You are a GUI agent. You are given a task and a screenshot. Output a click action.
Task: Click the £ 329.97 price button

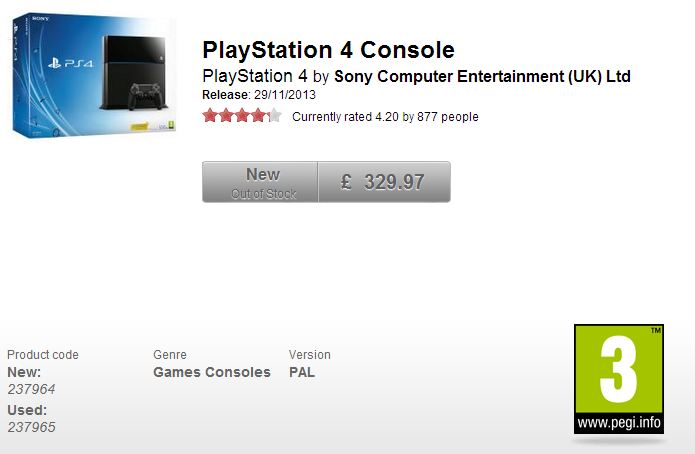tap(384, 182)
